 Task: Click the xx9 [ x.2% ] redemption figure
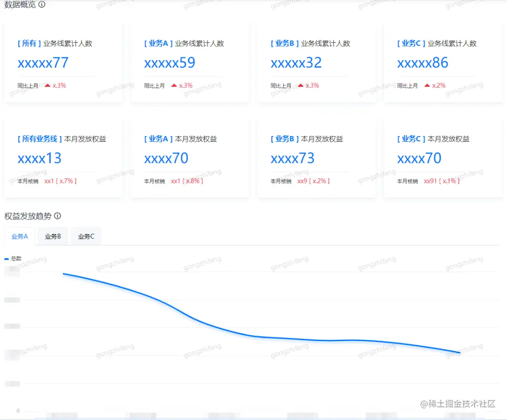coord(313,181)
